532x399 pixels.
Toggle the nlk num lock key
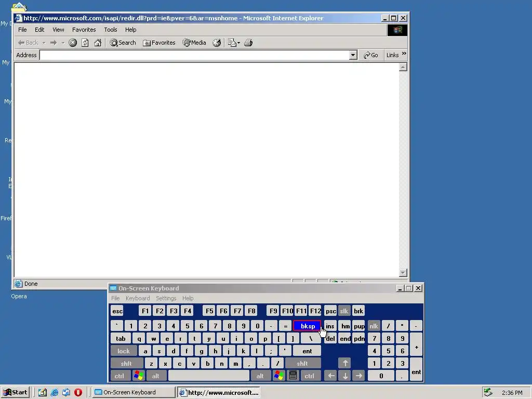[374, 326]
